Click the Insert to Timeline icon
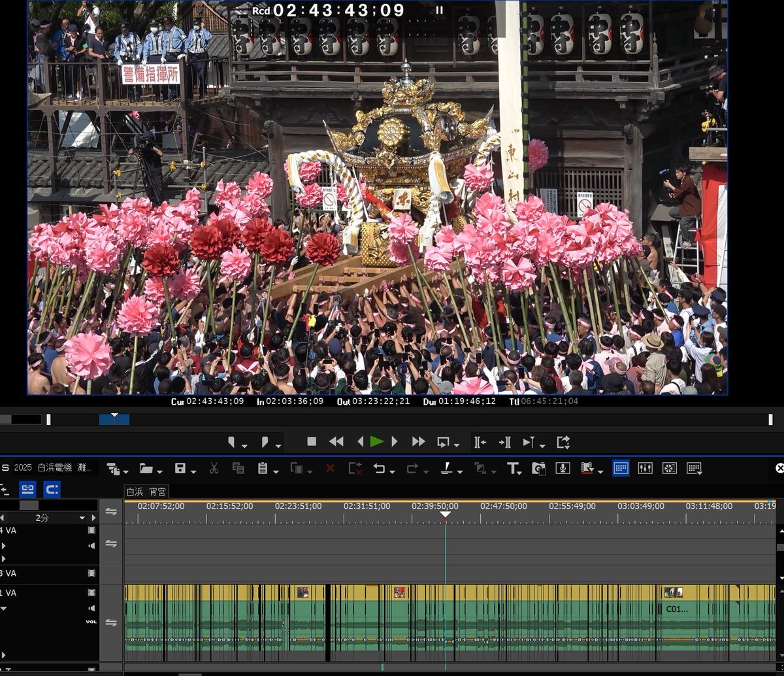Screen dimensions: 784x676 (480, 443)
